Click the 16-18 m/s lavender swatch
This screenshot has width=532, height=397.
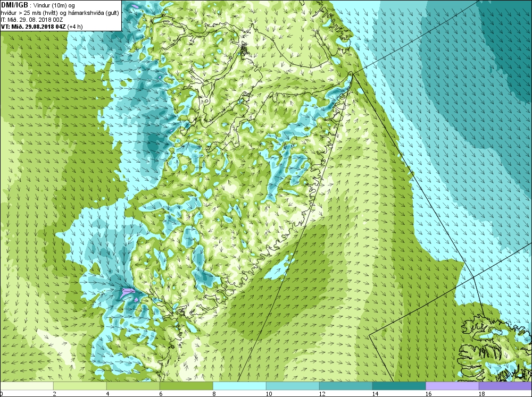tap(452, 386)
